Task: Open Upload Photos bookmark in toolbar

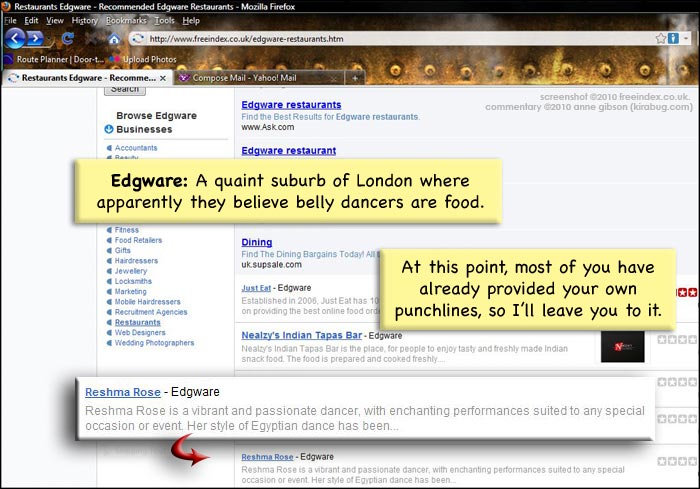Action: tap(143, 59)
